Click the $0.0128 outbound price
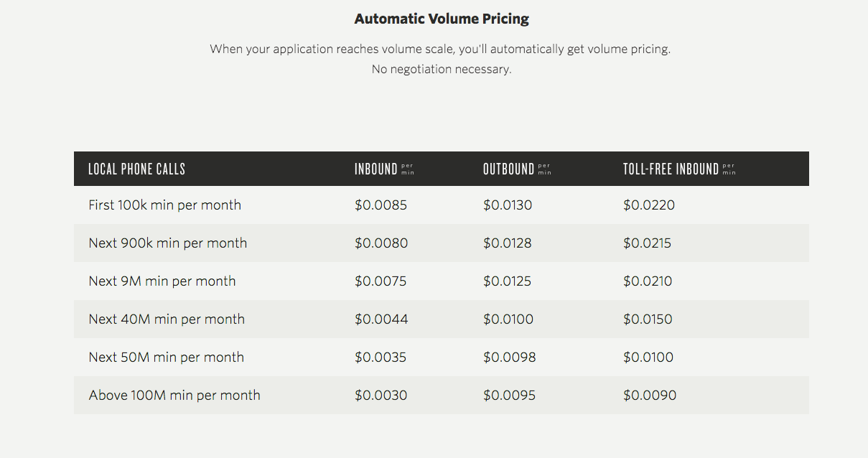This screenshot has width=868, height=458. click(507, 243)
